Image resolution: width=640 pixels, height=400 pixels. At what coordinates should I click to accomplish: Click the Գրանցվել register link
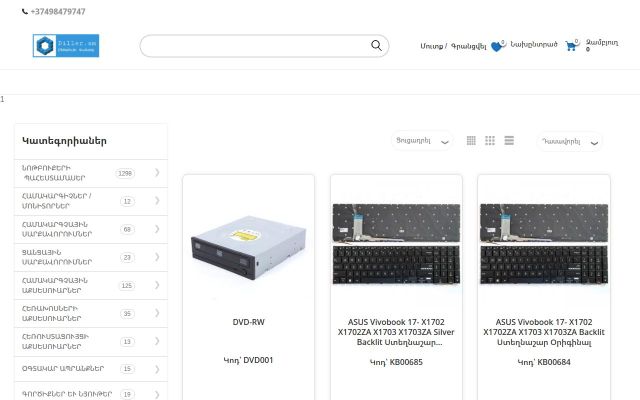469,46
